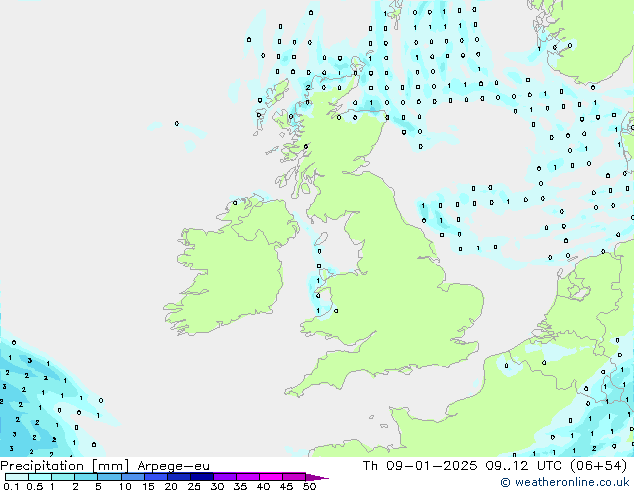Pick the 15–20 mm legend color swatch
Screen dimensions: 634x490
(156, 477)
